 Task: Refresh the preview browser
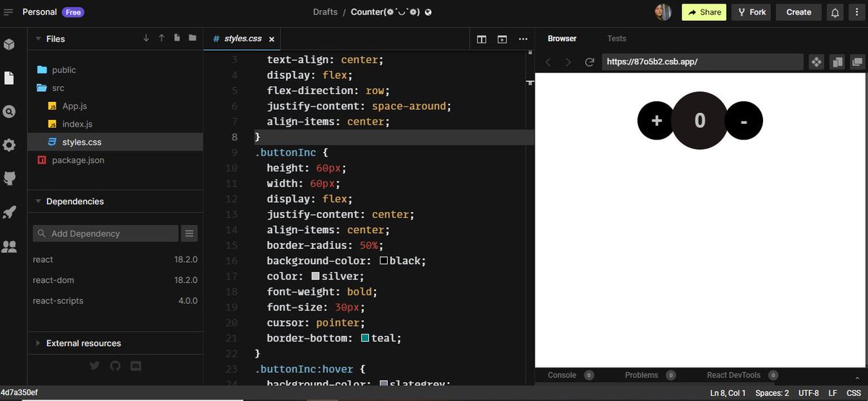click(590, 62)
